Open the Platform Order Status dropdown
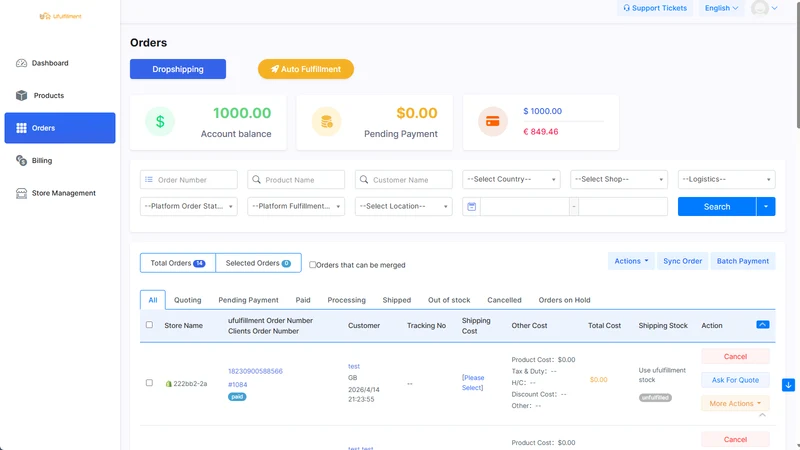The height and width of the screenshot is (450, 800). click(x=189, y=206)
